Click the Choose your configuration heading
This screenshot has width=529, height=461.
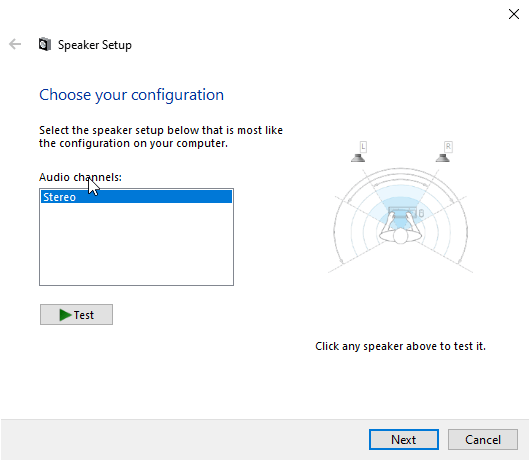coord(132,95)
